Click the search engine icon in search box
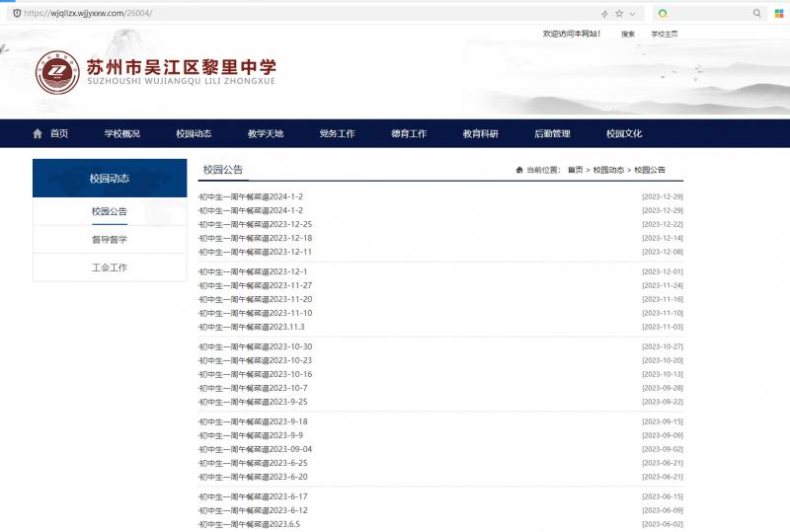This screenshot has height=532, width=790. pos(663,14)
